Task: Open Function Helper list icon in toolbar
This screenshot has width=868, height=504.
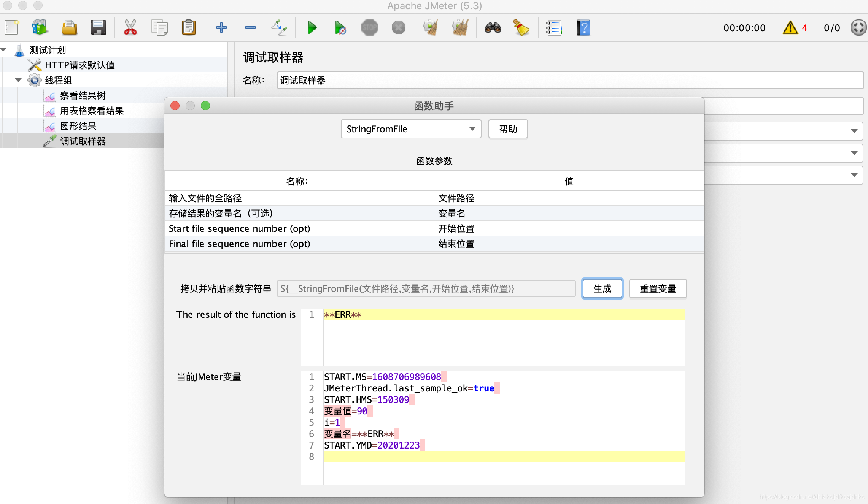Action: [x=554, y=28]
